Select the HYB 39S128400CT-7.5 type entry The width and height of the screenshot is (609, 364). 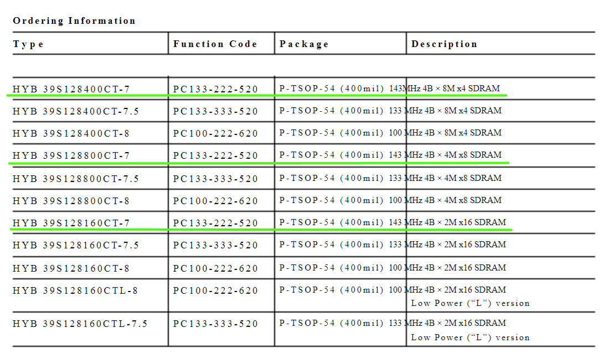tap(76, 111)
